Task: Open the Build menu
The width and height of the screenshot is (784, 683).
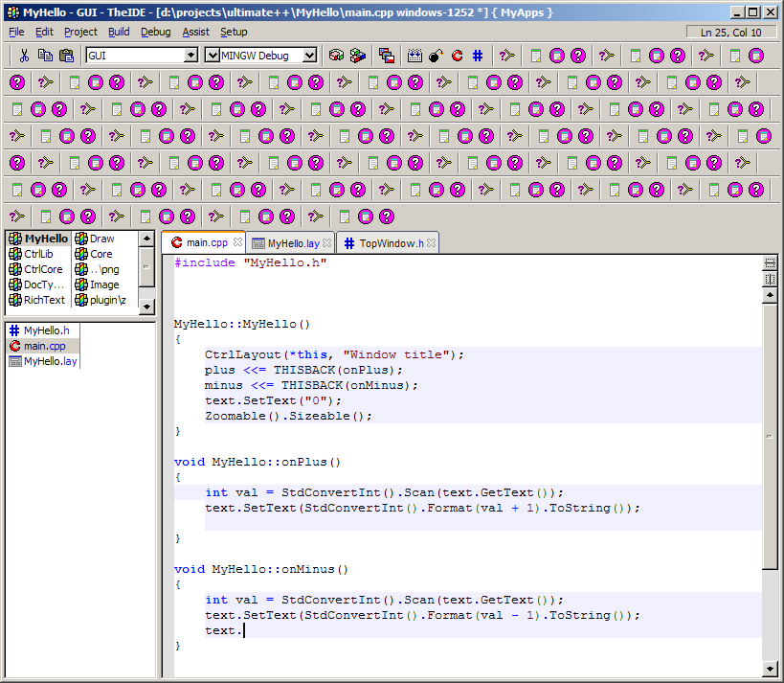Action: point(119,32)
